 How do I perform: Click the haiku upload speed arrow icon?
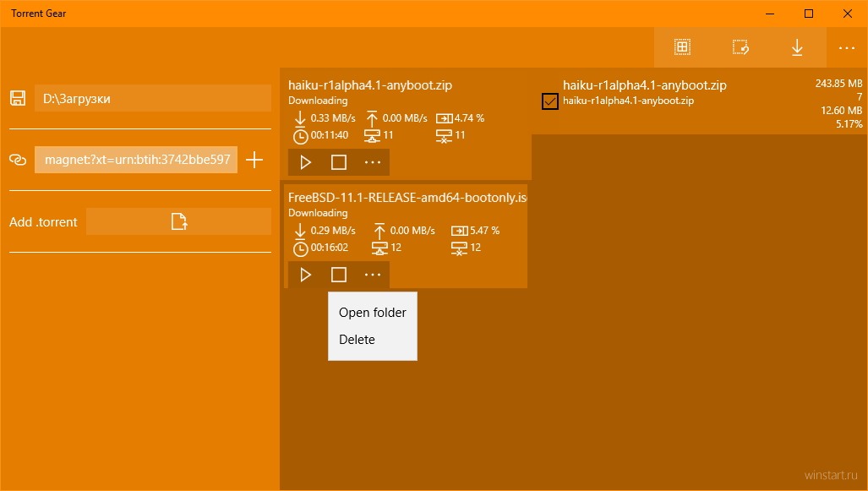click(371, 118)
